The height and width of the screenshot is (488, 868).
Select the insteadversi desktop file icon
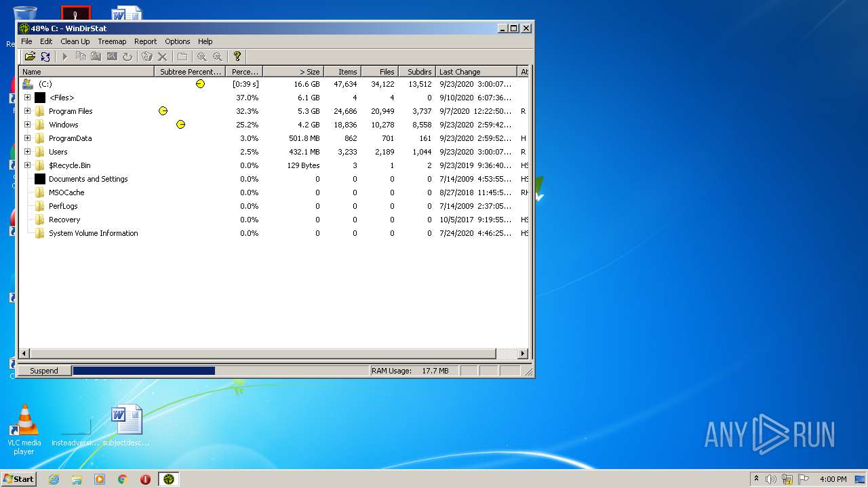75,432
